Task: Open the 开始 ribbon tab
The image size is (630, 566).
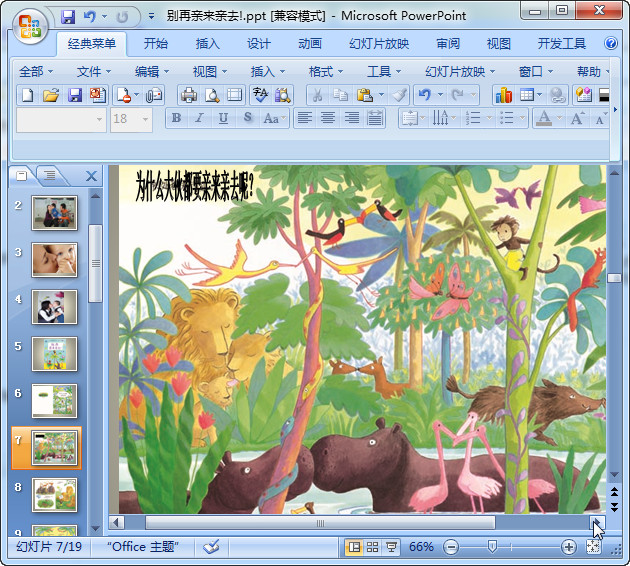Action: pyautogui.click(x=156, y=43)
